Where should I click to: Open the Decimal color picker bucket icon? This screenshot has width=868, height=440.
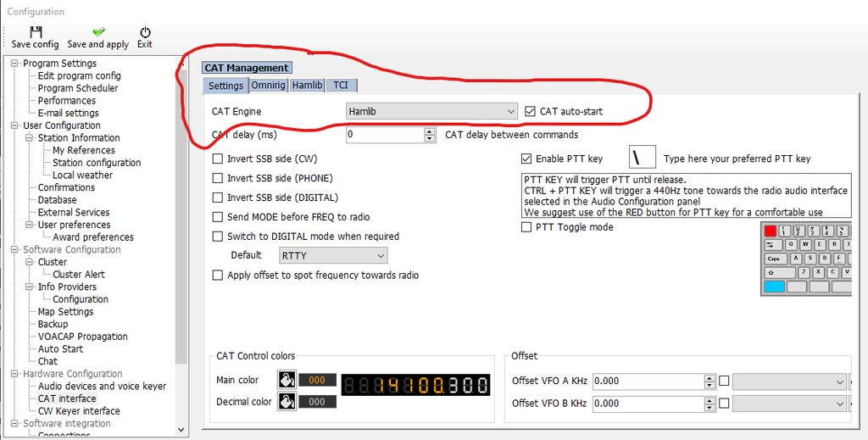click(287, 402)
